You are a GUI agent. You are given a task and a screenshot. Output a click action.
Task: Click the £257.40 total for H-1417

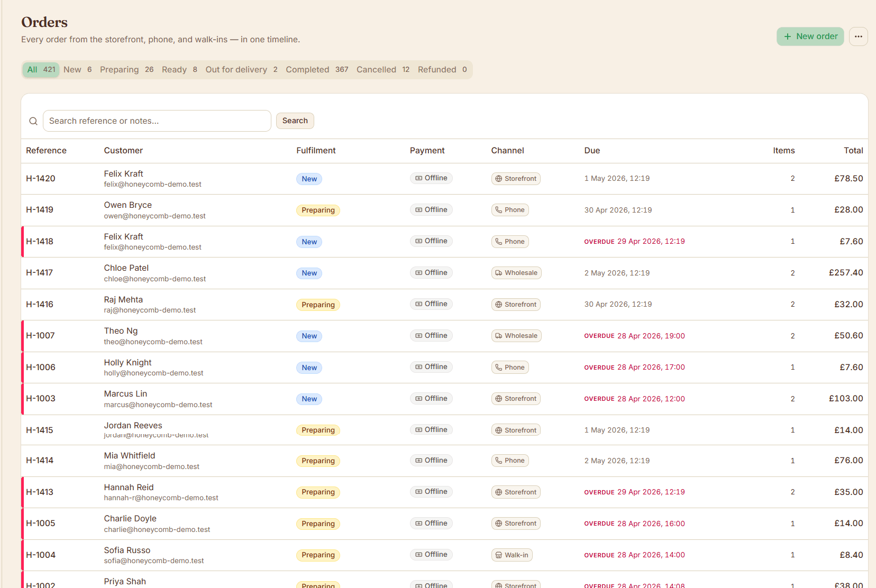846,273
